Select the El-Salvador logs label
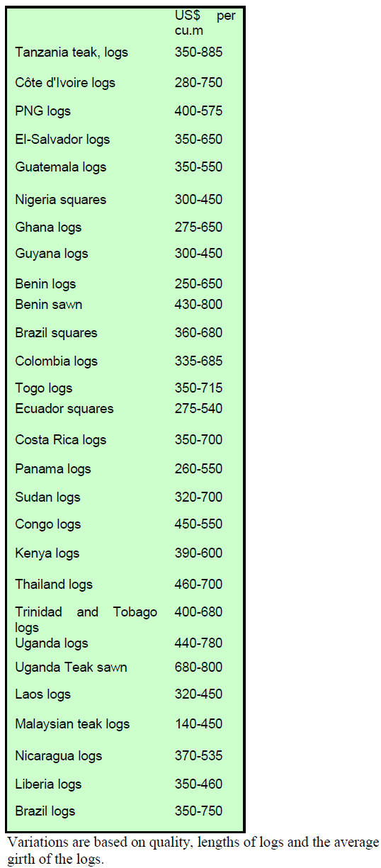 (x=62, y=140)
